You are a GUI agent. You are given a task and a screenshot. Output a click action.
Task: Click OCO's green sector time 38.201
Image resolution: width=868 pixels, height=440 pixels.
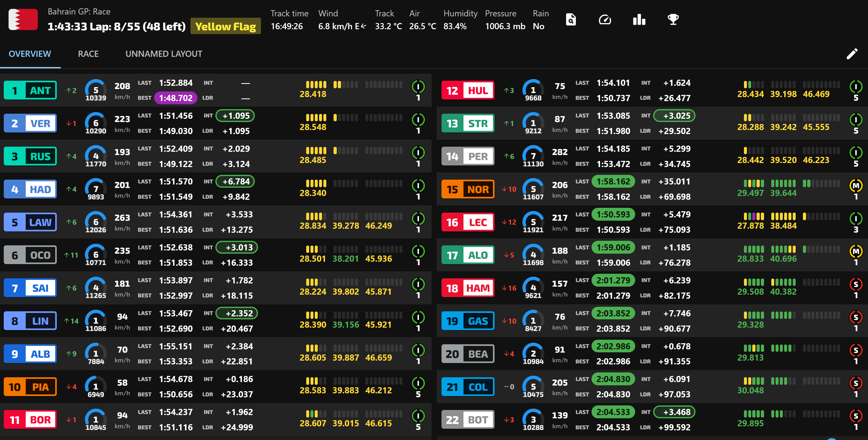point(346,259)
